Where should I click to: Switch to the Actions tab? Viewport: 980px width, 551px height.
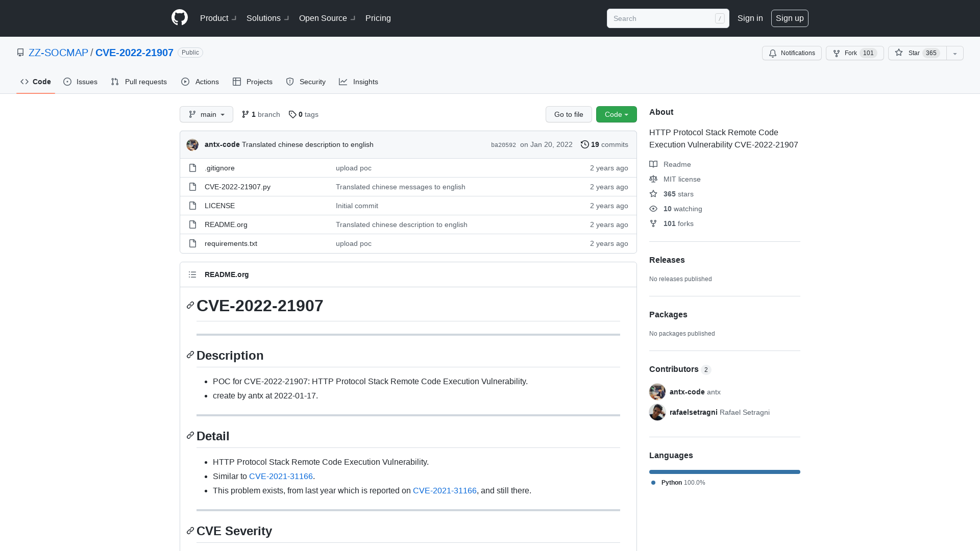[200, 82]
